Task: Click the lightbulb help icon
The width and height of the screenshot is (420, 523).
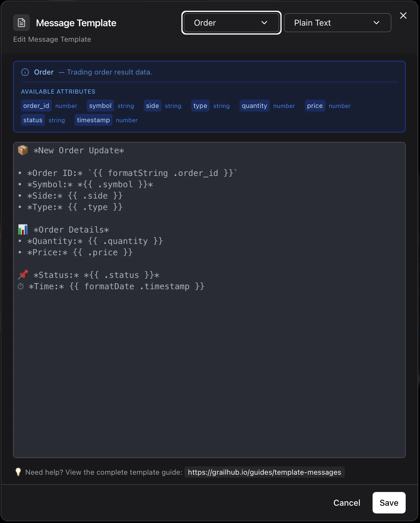Action: click(18, 472)
